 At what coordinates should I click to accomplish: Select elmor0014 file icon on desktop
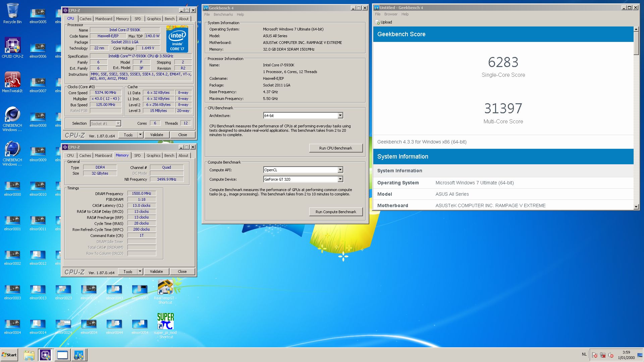(x=38, y=327)
